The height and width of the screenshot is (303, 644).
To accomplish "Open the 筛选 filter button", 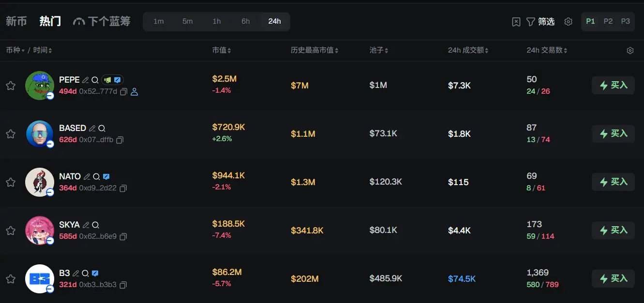I will click(540, 22).
